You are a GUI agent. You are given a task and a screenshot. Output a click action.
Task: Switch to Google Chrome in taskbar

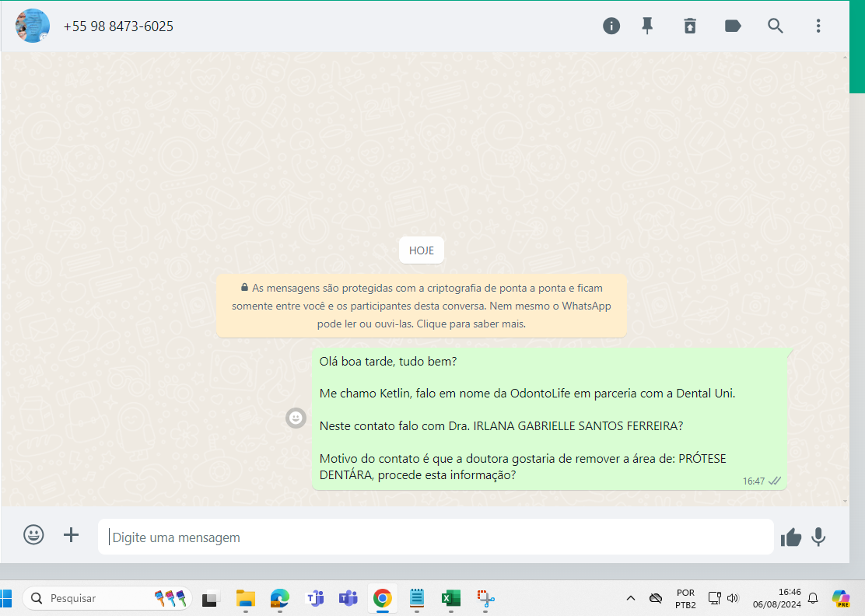pos(382,598)
